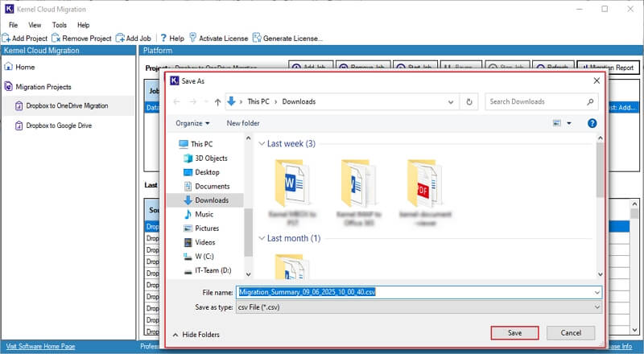Select Documents in the navigation tree
The width and height of the screenshot is (644, 354).
coord(207,186)
